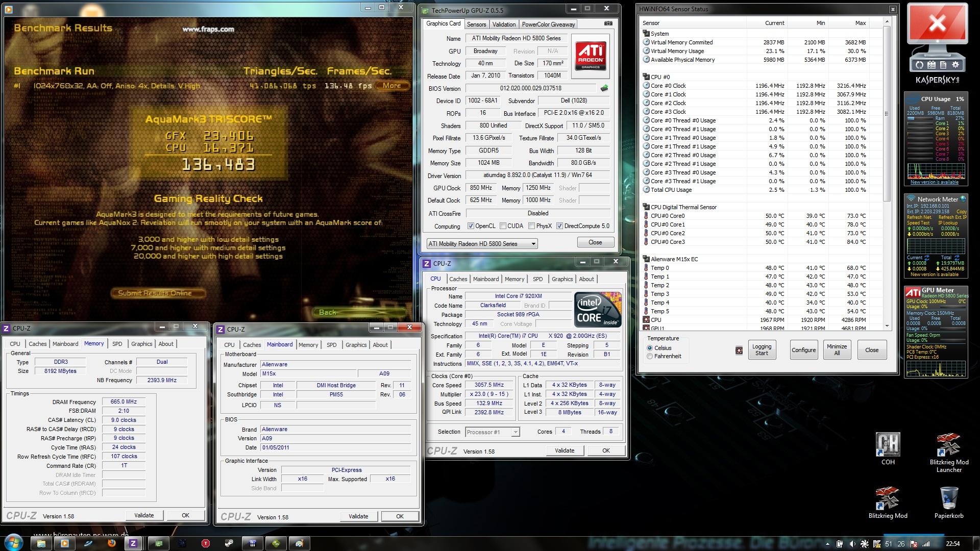Open the COH desktop shortcut

[x=888, y=448]
